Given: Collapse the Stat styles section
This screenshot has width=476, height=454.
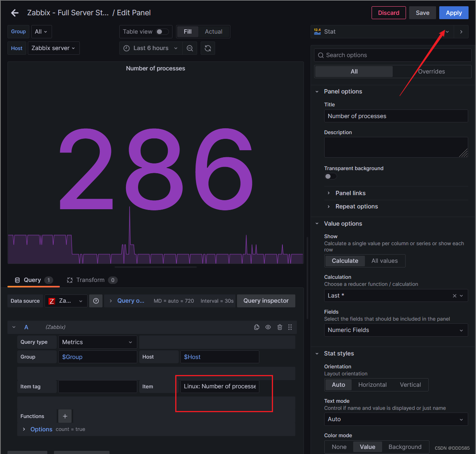Looking at the screenshot, I should (x=317, y=354).
